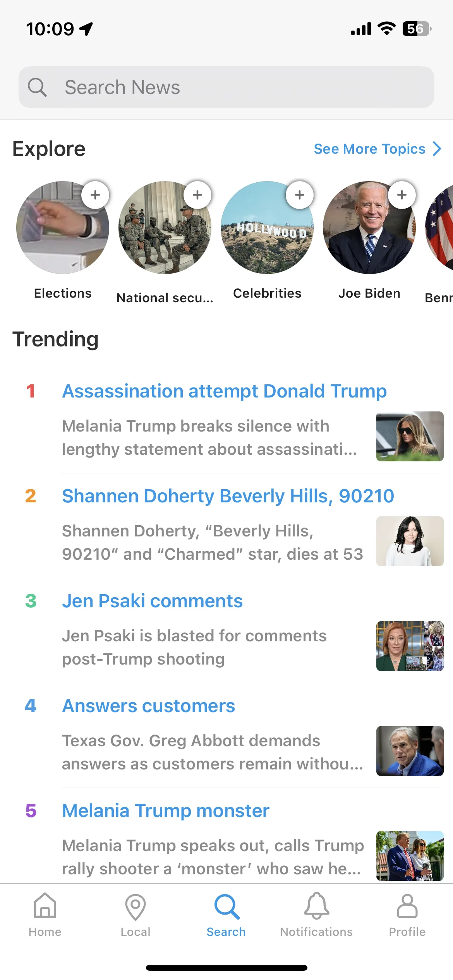
Task: Select the Search tab in bottom bar
Action: coord(226,915)
